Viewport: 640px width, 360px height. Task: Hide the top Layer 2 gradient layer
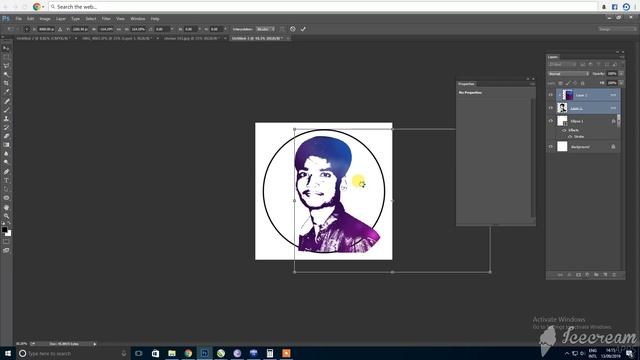pos(550,95)
